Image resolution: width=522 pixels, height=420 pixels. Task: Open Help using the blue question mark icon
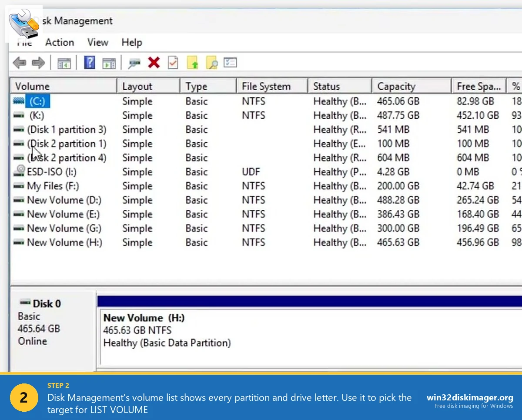pos(89,62)
